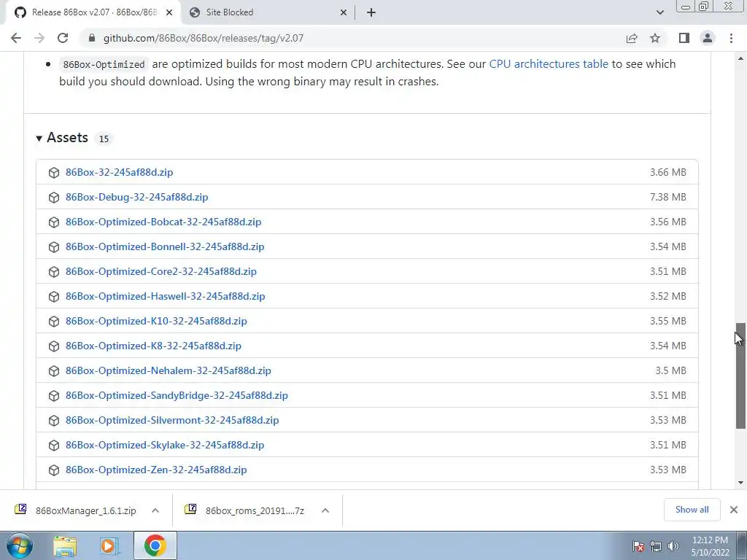Bookmark this page with the star icon
Viewport: 747px width, 560px height.
[655, 38]
